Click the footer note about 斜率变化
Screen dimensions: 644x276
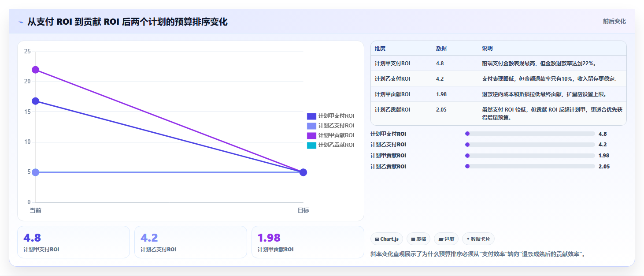click(478, 254)
